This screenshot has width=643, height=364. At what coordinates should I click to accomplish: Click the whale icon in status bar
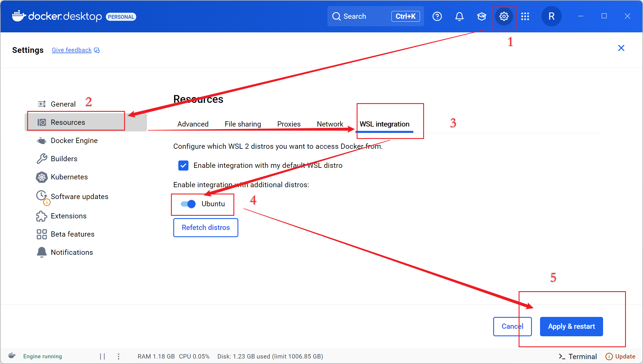[x=12, y=355]
